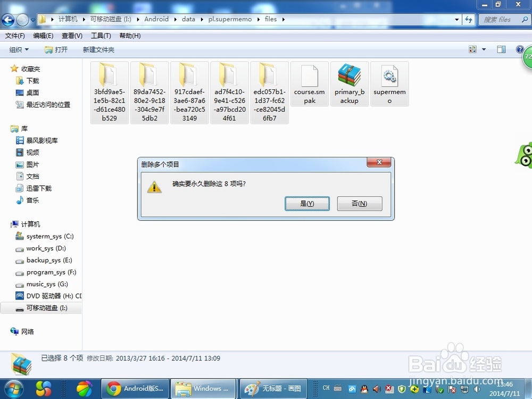Open DVD 驱动器 (H:) drive
Viewport: 532px width, 399px height.
[54, 296]
